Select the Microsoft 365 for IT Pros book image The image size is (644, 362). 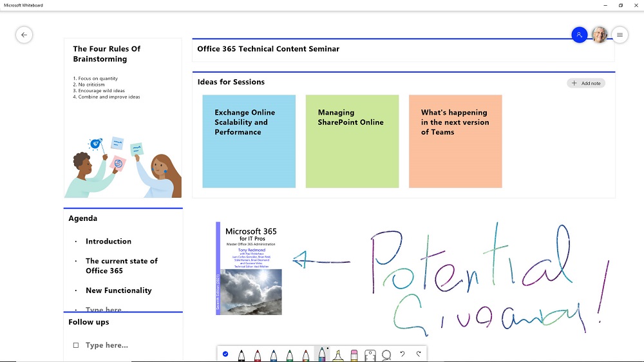pos(249,269)
